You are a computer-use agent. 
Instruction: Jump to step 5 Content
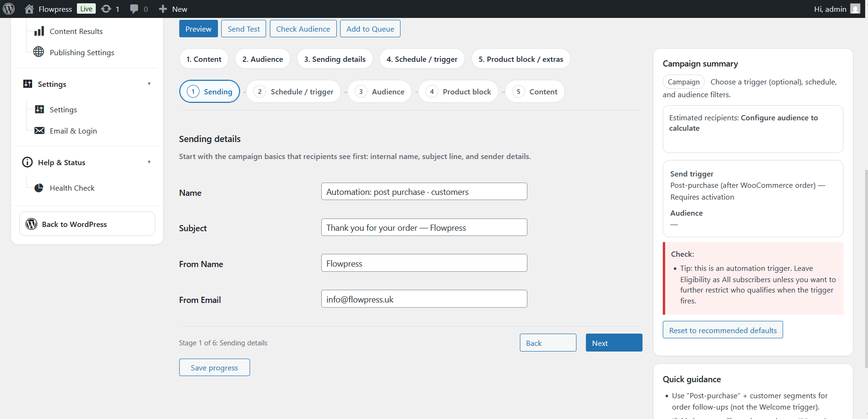(x=535, y=92)
